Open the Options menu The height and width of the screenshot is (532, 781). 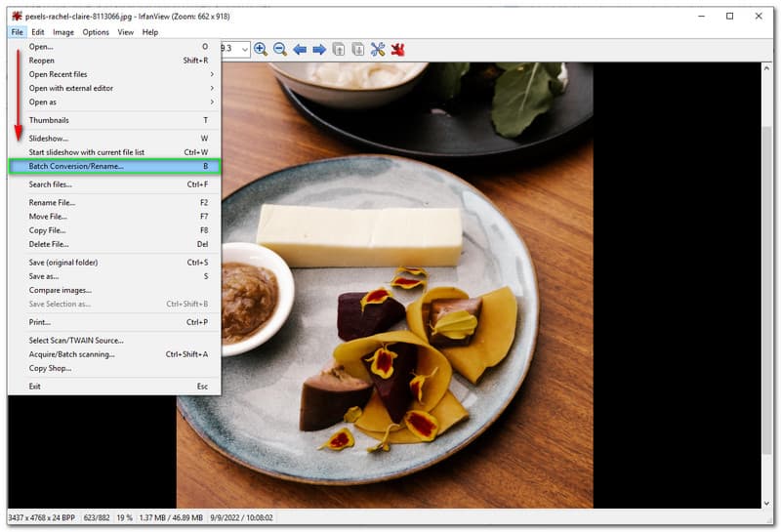coord(96,32)
